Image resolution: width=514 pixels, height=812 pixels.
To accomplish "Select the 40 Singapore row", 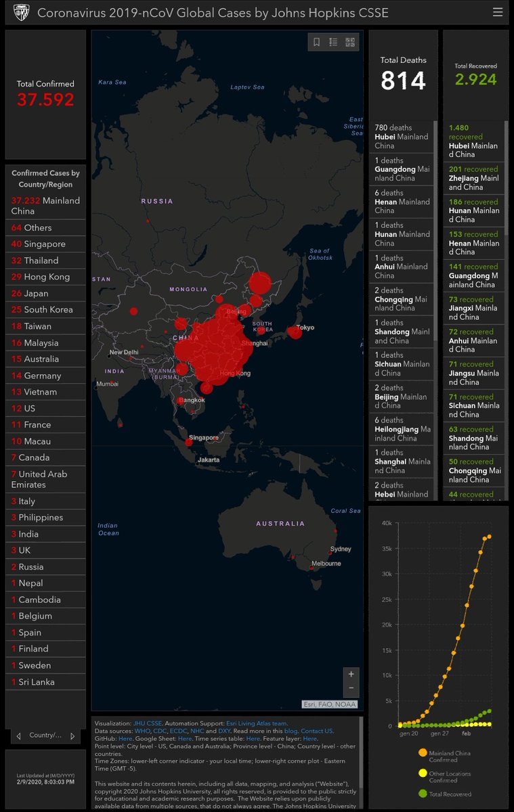I will pyautogui.click(x=45, y=244).
